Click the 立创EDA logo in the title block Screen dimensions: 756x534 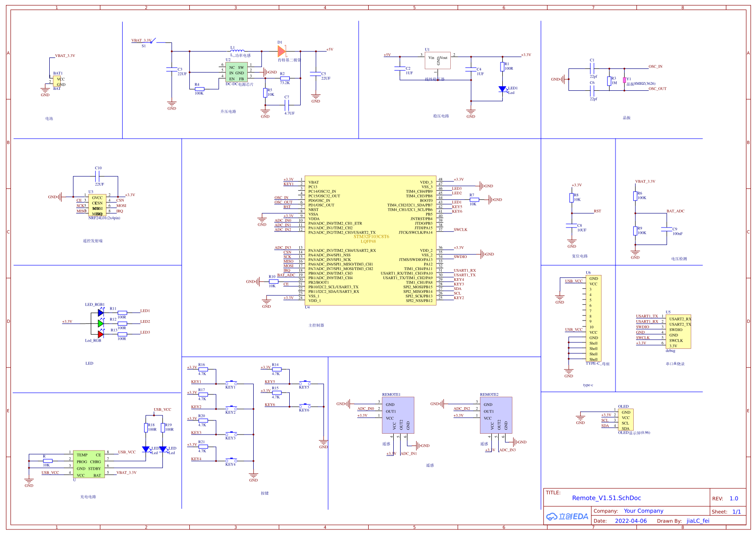coord(568,516)
